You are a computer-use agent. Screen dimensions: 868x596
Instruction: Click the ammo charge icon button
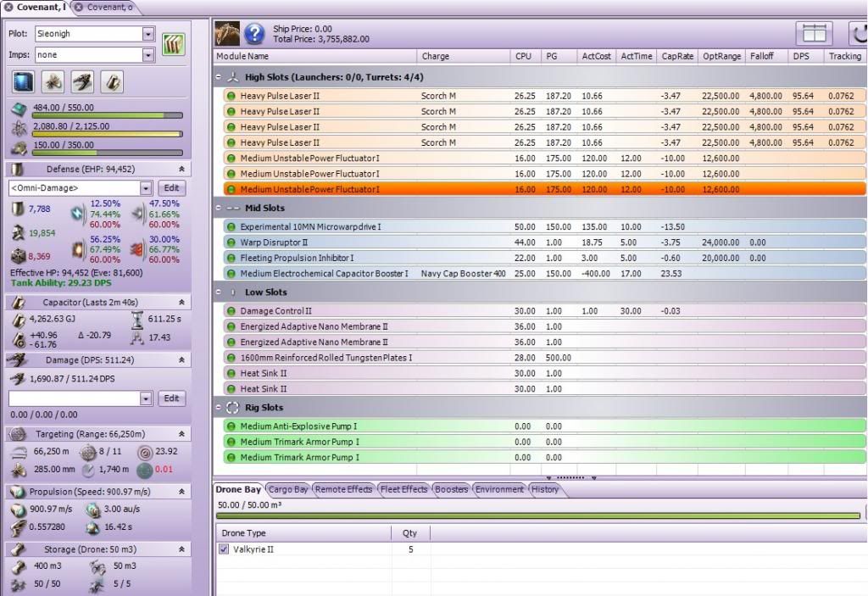point(112,81)
